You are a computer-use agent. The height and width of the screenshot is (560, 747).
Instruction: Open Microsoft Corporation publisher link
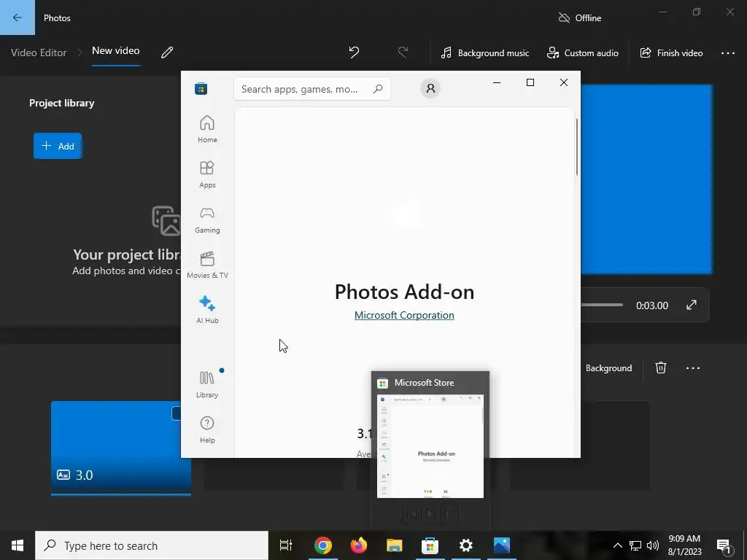(404, 315)
